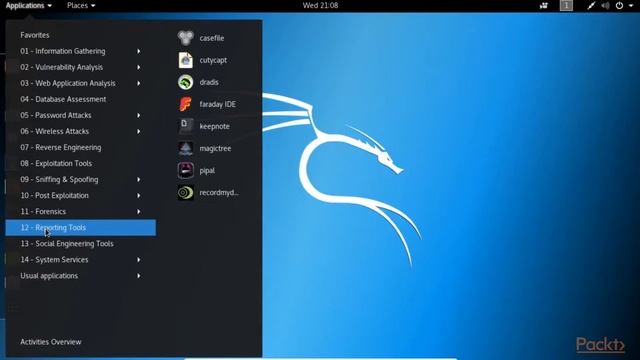The width and height of the screenshot is (640, 360).
Task: Open the Places menu
Action: (81, 5)
